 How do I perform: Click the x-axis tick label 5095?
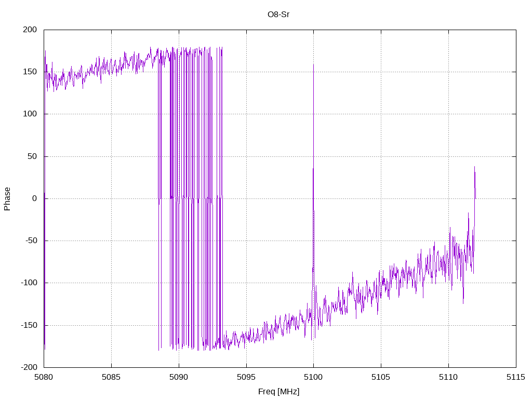[x=246, y=377]
